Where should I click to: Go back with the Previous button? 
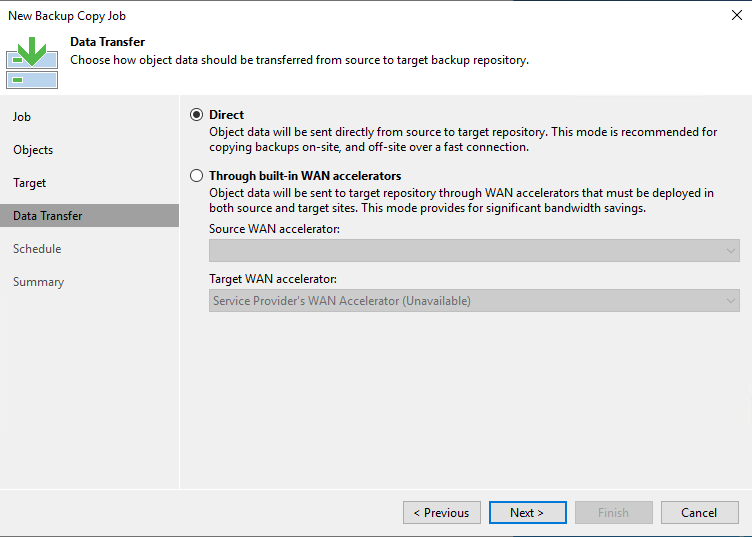(x=442, y=513)
